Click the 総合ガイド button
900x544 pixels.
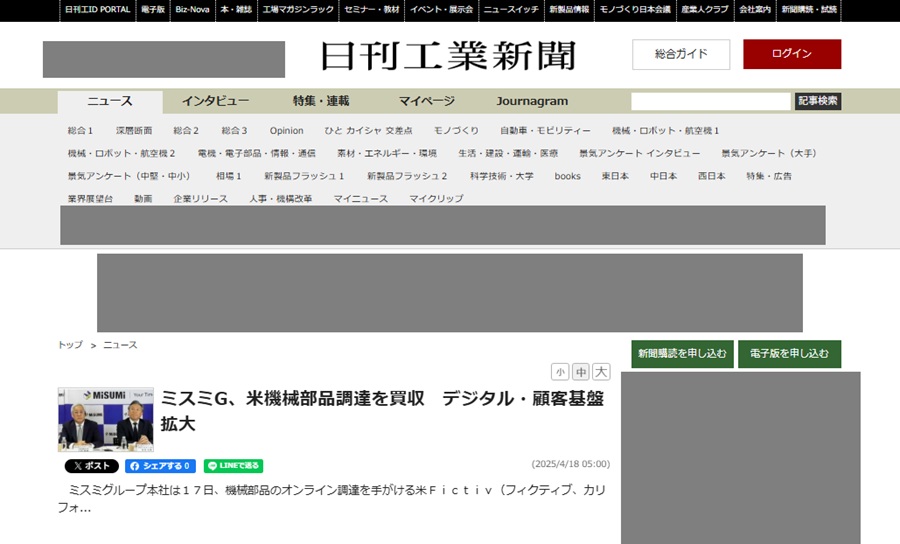681,55
